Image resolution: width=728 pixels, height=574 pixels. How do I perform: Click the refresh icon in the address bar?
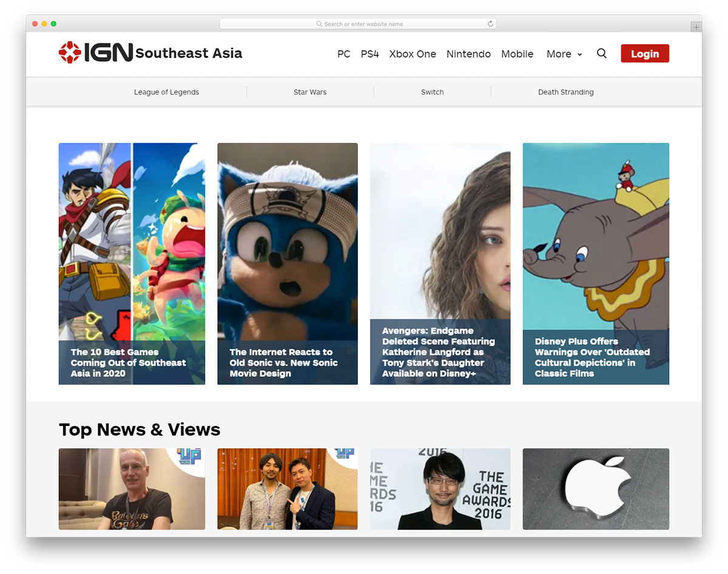coord(490,24)
